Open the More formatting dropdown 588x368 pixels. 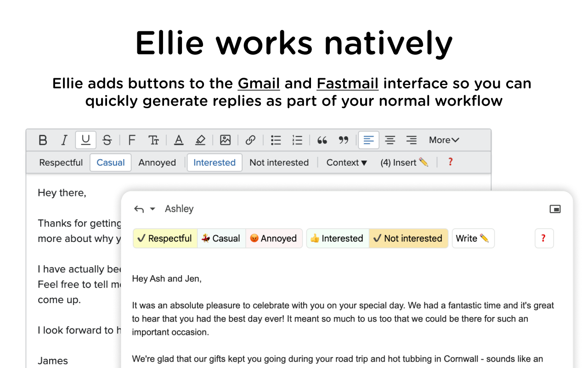pos(443,140)
